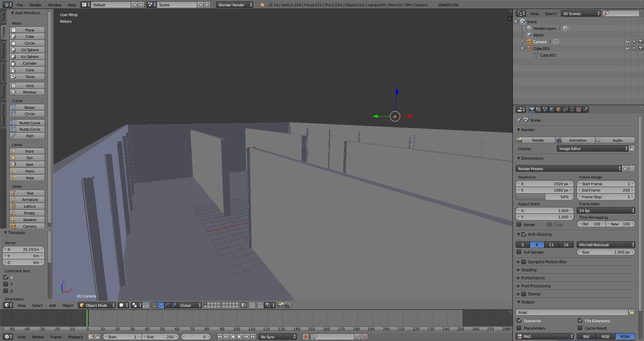Open the Blender Render engine dropdown

[234, 5]
